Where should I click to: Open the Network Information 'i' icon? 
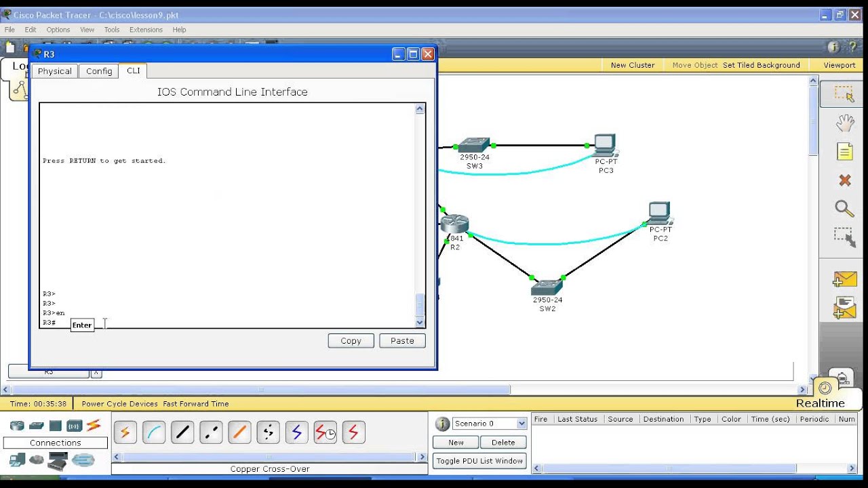834,47
